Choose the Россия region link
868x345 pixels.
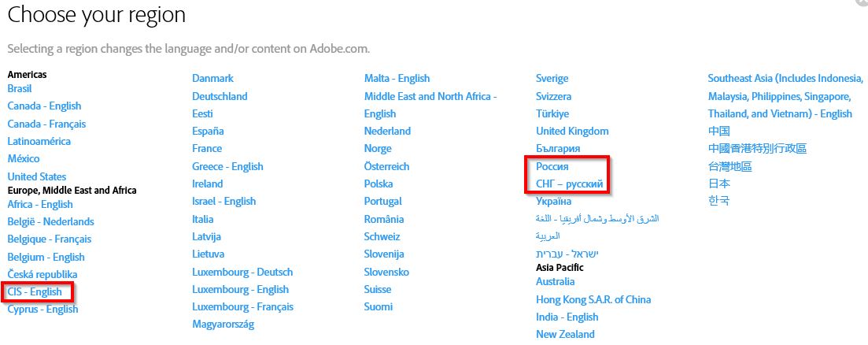[552, 167]
